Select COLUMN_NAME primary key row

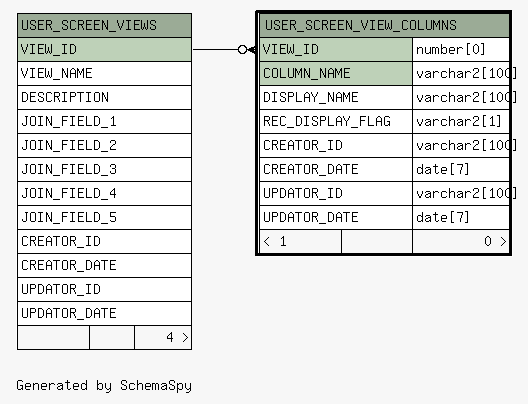(x=336, y=73)
